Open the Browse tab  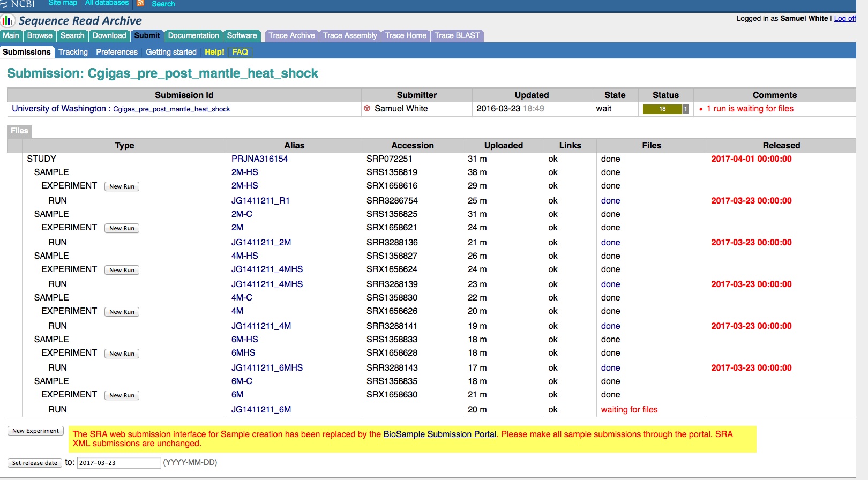click(40, 36)
